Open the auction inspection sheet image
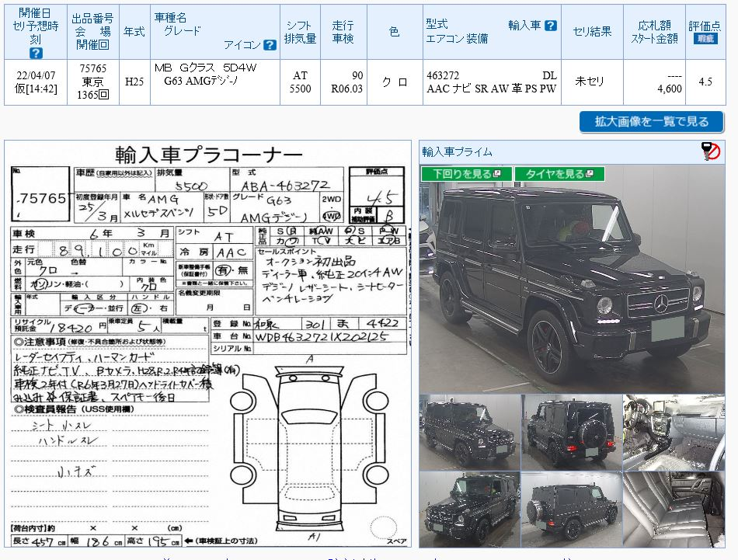This screenshot has width=738, height=560. point(208,344)
